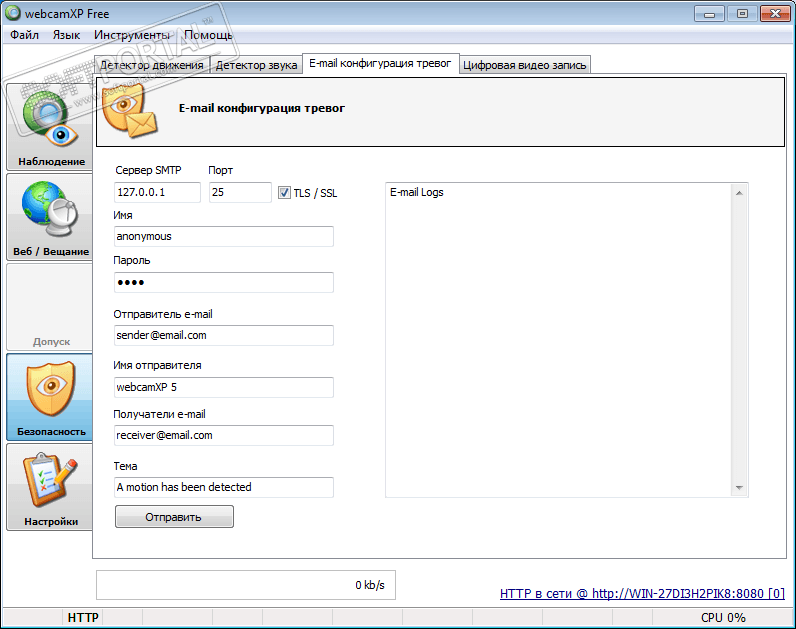Open the Веб / Вещание broadcasting section
Screen dimensions: 796x629
[50, 217]
